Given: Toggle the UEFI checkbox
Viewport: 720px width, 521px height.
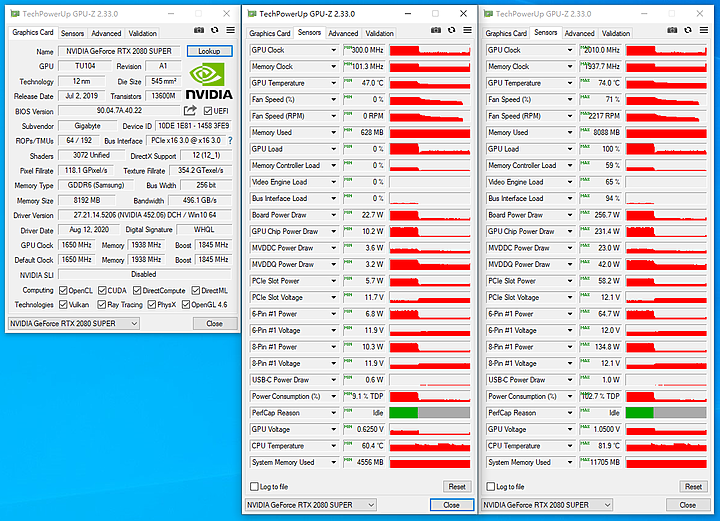Looking at the screenshot, I should (208, 111).
